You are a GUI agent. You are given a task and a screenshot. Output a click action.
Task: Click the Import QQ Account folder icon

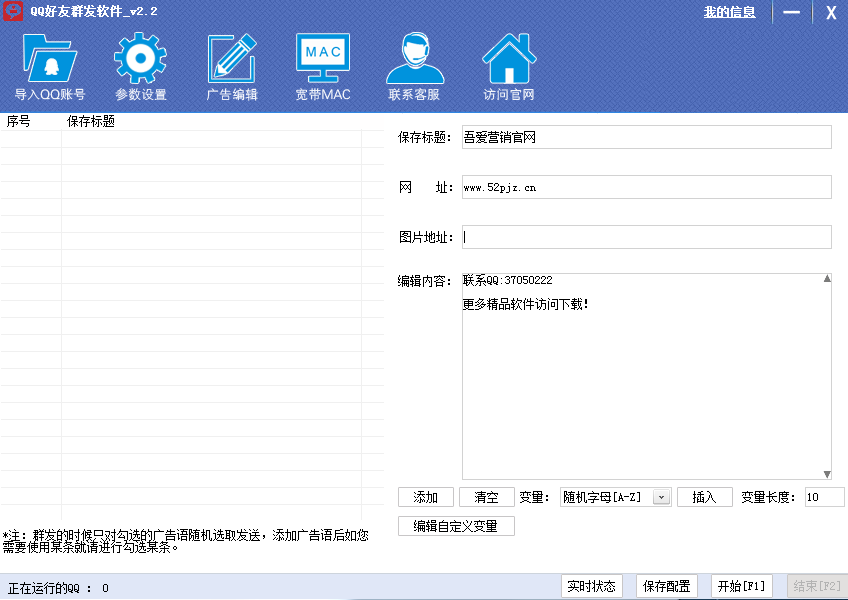pos(49,59)
